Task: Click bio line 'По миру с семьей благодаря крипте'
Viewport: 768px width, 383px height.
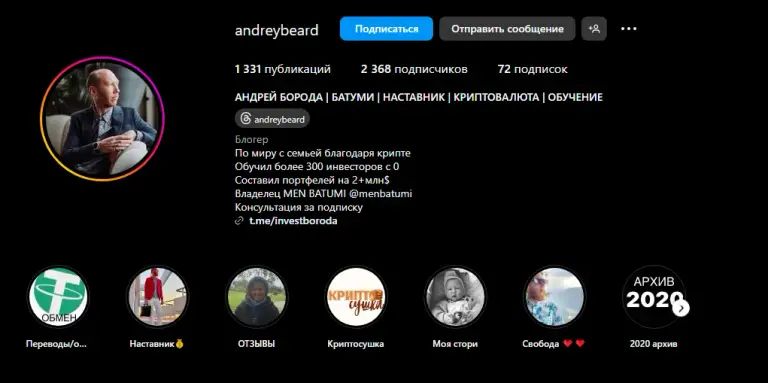Action: 323,153
